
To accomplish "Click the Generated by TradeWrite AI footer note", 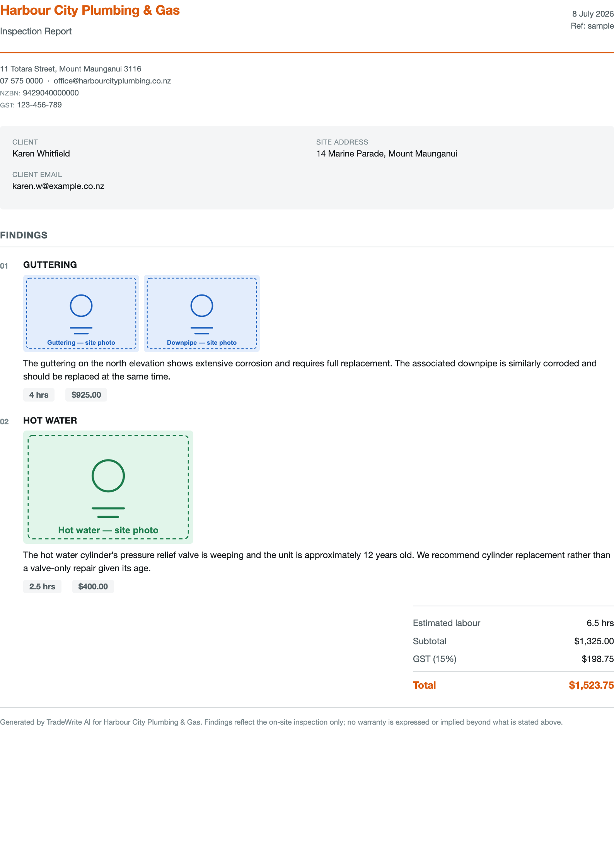I will tap(281, 722).
